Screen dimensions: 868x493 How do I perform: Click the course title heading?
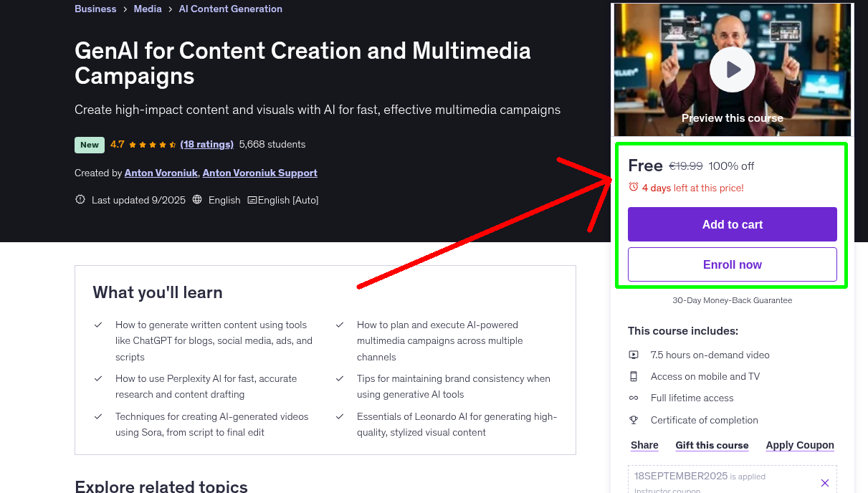pos(302,63)
